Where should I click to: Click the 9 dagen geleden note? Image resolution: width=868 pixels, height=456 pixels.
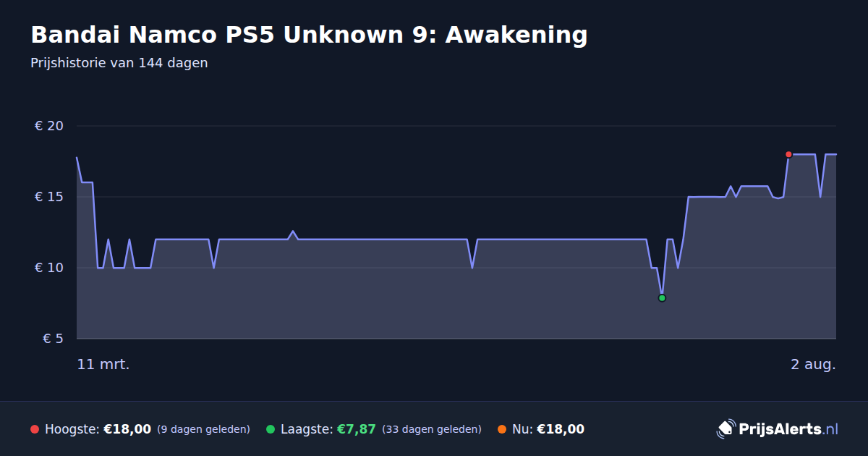click(203, 429)
